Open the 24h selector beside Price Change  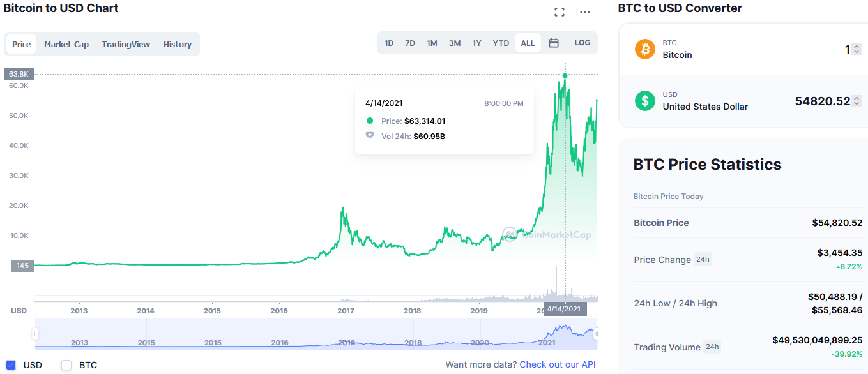703,259
